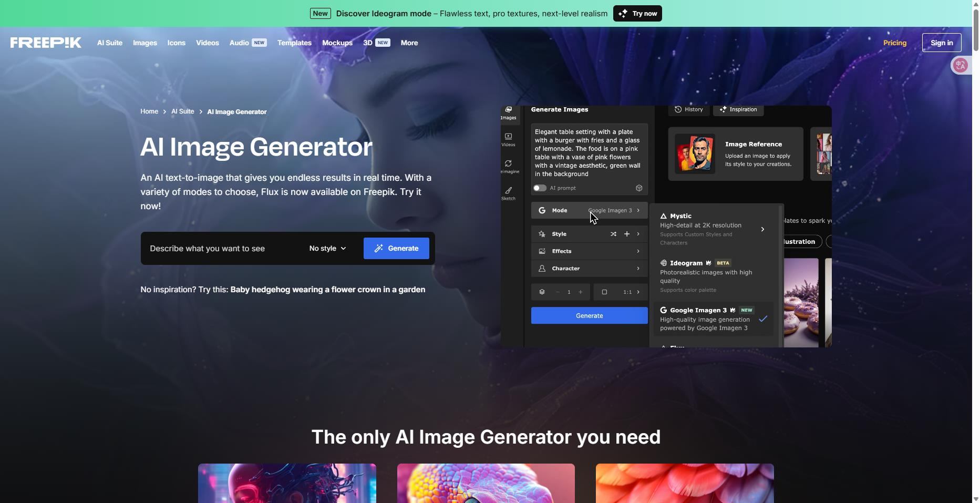Expand the Character row chevron
This screenshot has width=980, height=503.
638,269
